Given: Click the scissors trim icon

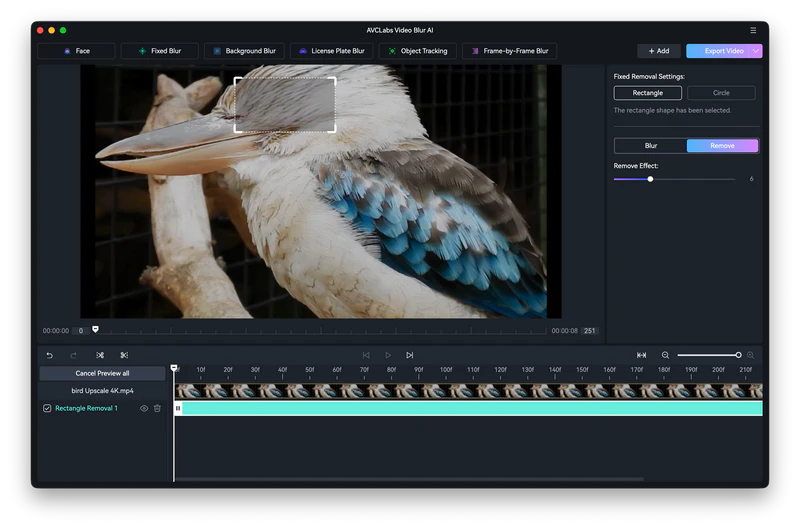Looking at the screenshot, I should tap(124, 356).
